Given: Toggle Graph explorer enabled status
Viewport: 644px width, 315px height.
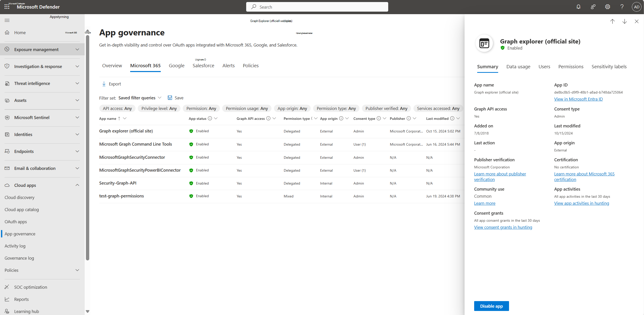Looking at the screenshot, I should (x=492, y=306).
